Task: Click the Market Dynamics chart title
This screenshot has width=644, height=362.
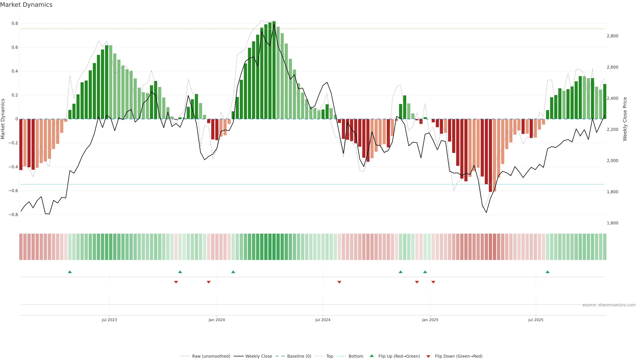Action: point(26,5)
